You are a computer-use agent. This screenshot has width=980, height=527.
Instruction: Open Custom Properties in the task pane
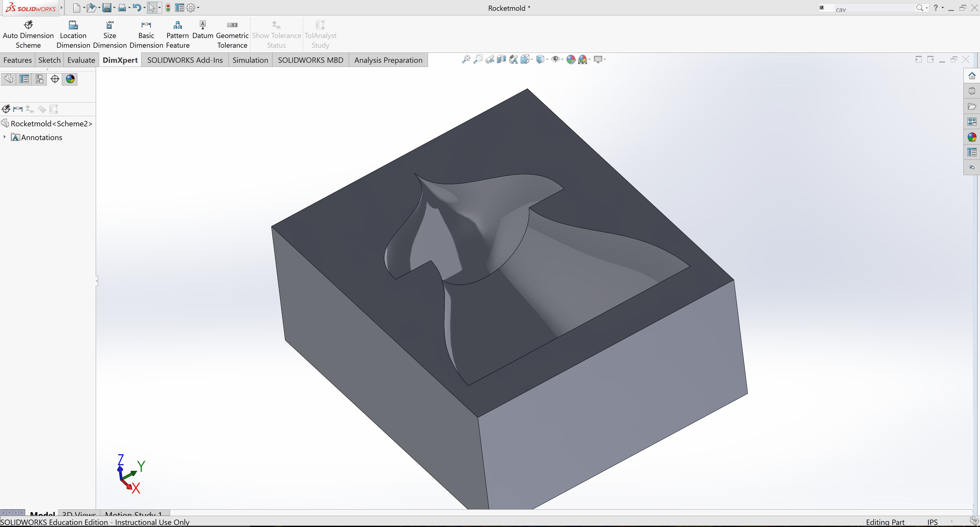tap(972, 152)
